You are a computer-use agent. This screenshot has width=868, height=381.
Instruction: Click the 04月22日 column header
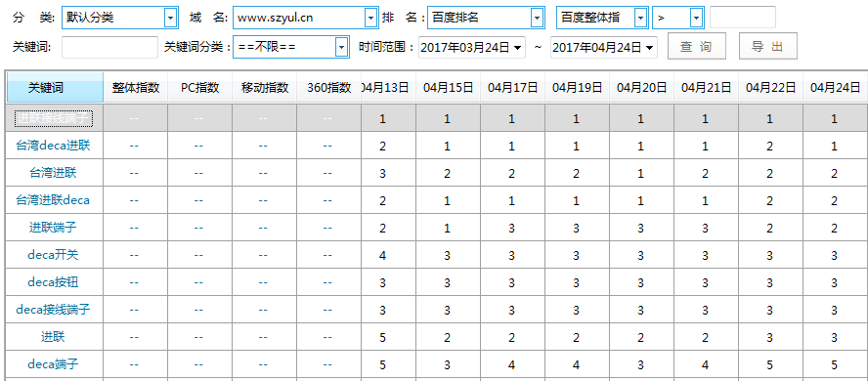(770, 87)
